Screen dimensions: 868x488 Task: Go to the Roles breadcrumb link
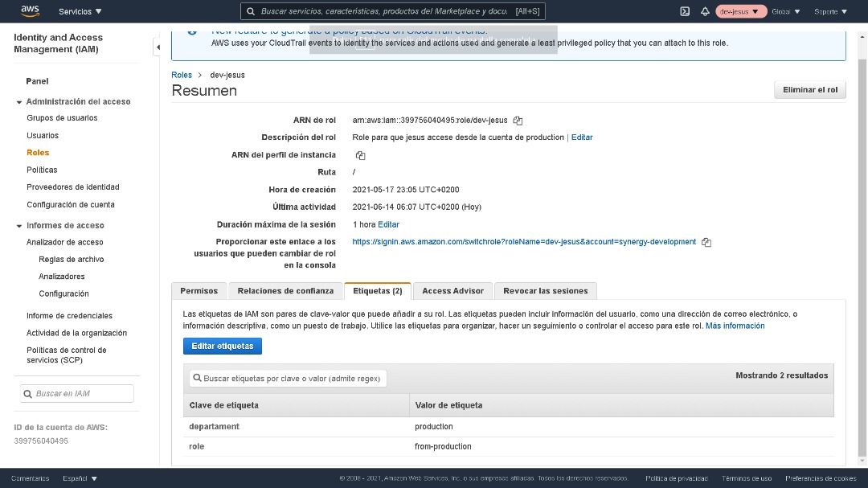[x=182, y=75]
